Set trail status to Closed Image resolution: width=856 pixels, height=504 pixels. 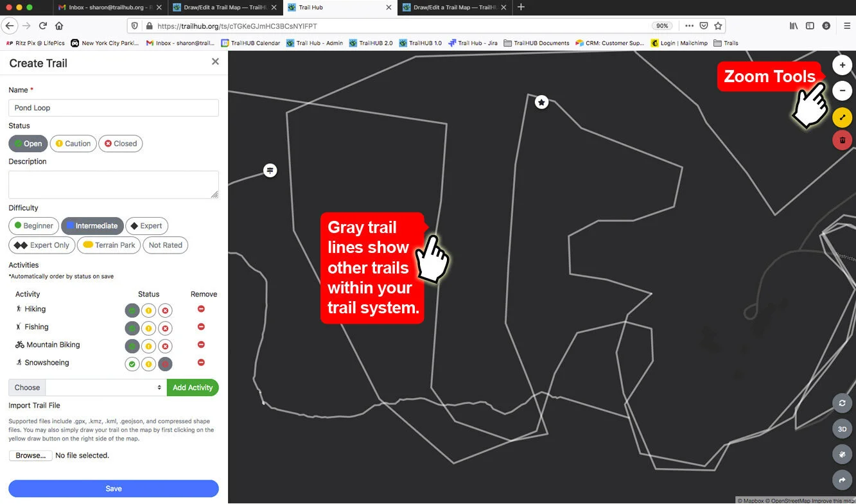pos(121,144)
